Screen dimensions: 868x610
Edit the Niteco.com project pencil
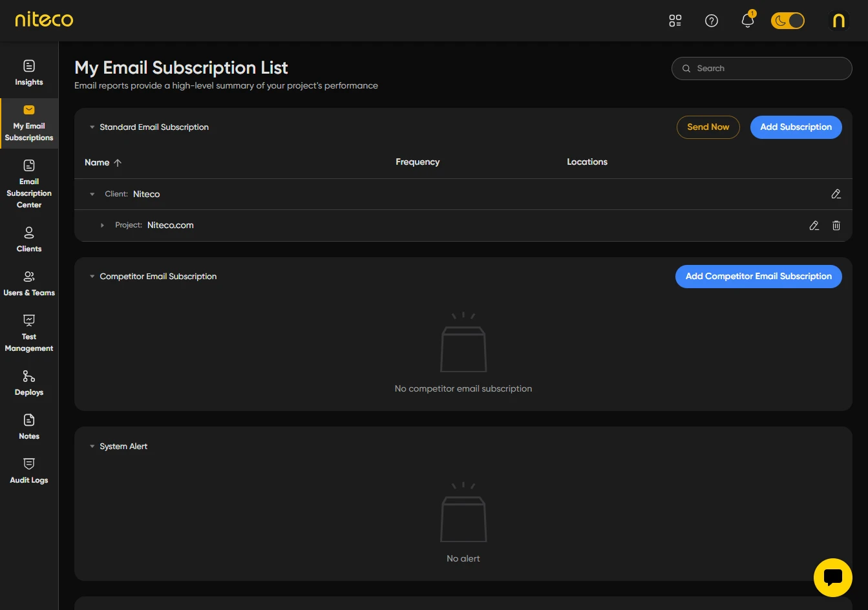point(814,226)
